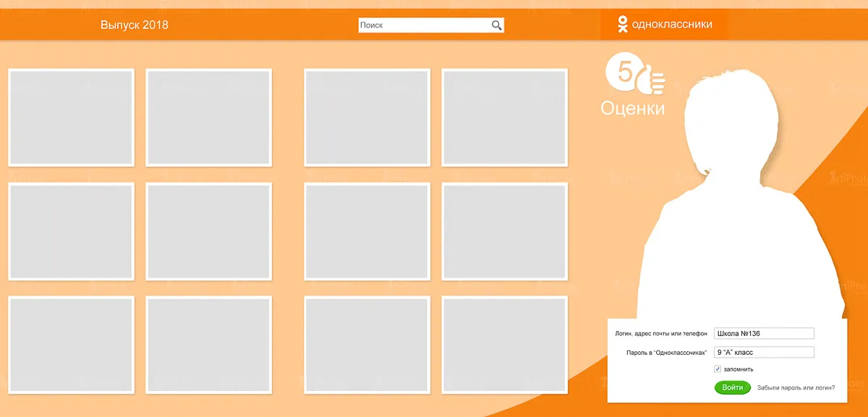Toggle the запомнить checkbox
The width and height of the screenshot is (868, 417).
tap(718, 369)
